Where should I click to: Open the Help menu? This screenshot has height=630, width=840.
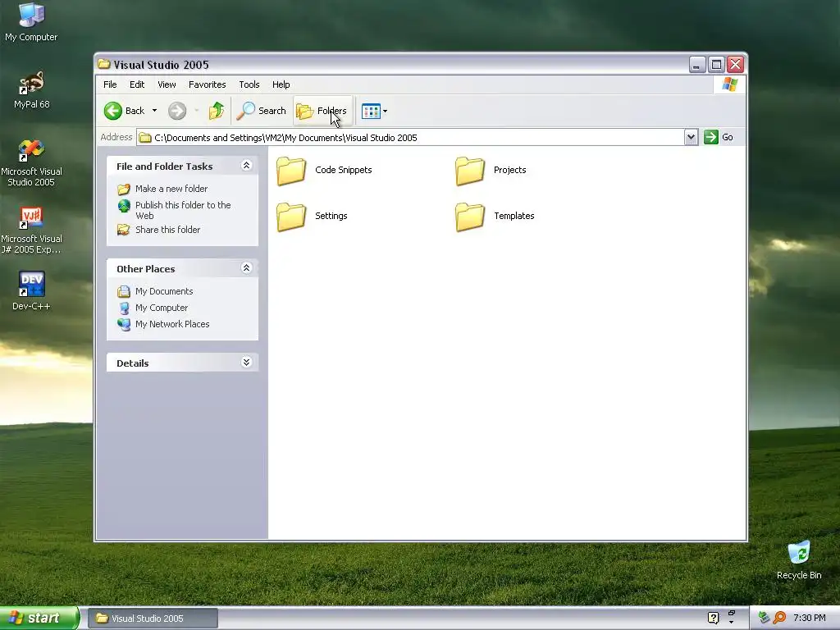click(x=281, y=84)
